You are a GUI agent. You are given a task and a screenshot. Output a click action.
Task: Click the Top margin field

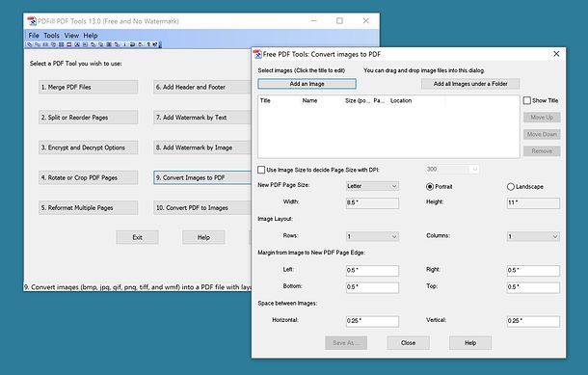(x=533, y=287)
